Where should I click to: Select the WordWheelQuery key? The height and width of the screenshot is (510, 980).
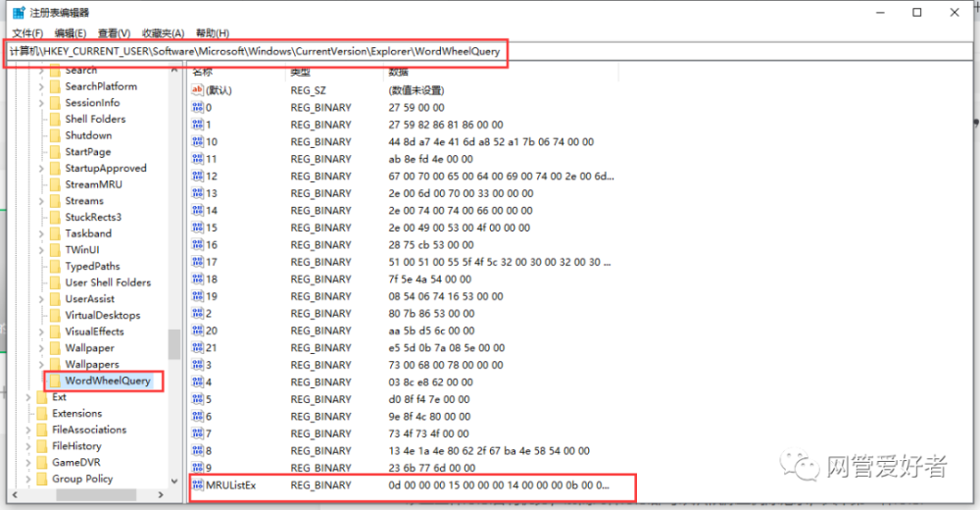pos(108,381)
